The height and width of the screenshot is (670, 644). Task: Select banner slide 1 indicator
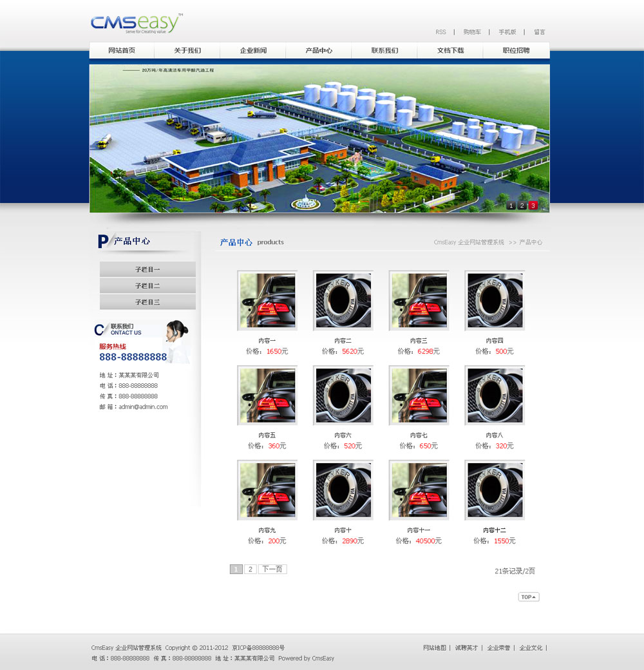511,206
